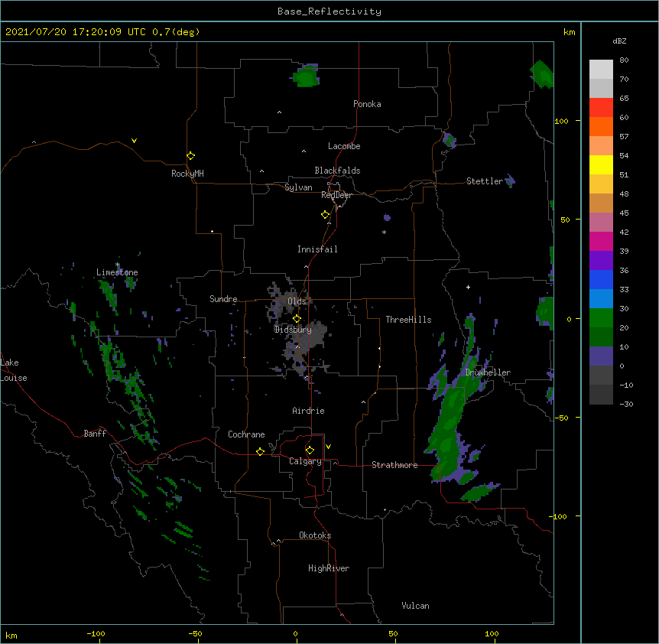Click the yellow radar site diamond near Olds
The width and height of the screenshot is (659, 644).
[x=297, y=318]
